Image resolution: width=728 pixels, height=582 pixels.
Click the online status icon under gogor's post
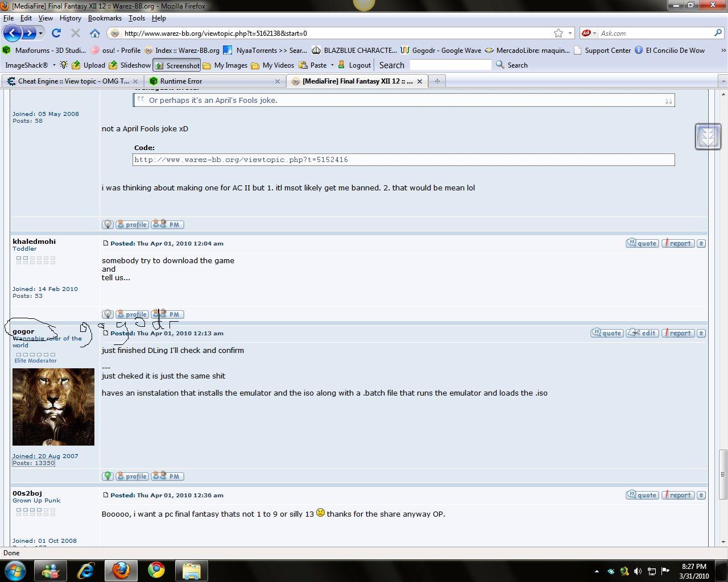pos(107,476)
